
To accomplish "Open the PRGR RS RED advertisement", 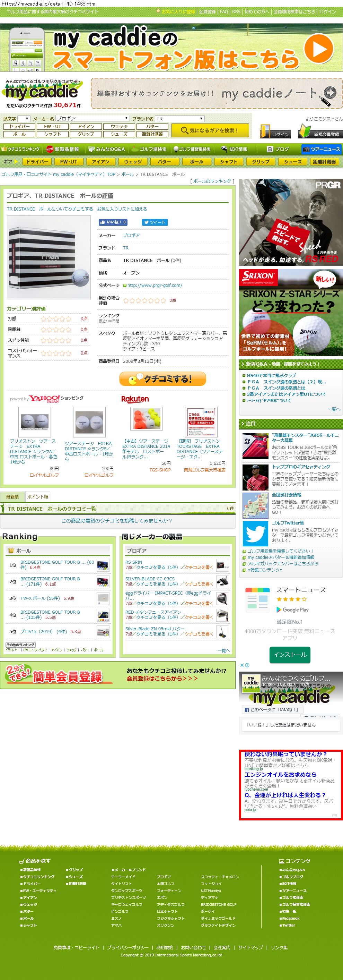I will pos(291,222).
